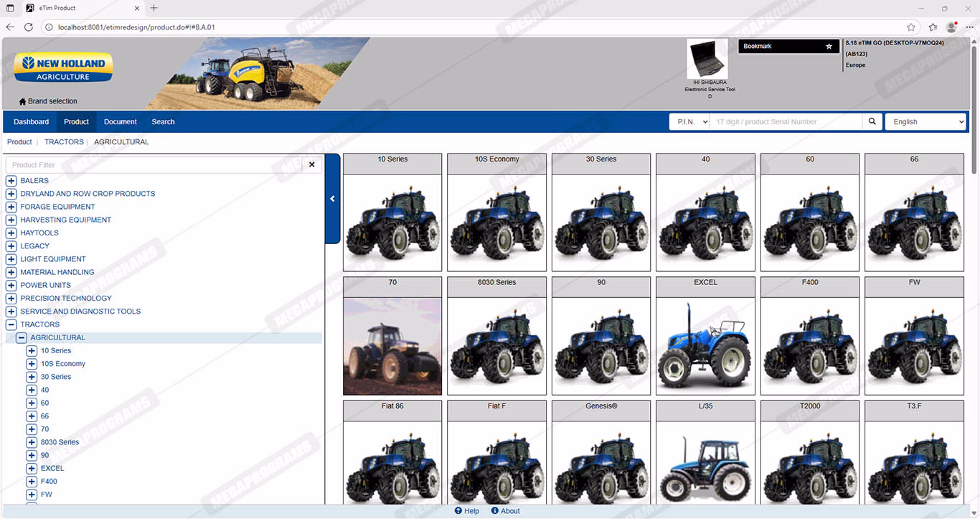980x519 pixels.
Task: Collapse the side panel with arrow handle
Action: pyautogui.click(x=332, y=199)
